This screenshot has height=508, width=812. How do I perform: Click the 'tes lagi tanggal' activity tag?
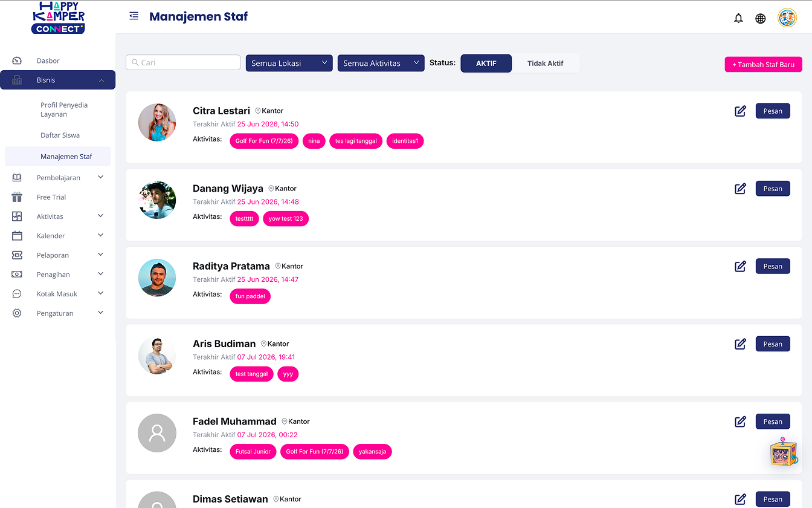click(356, 141)
